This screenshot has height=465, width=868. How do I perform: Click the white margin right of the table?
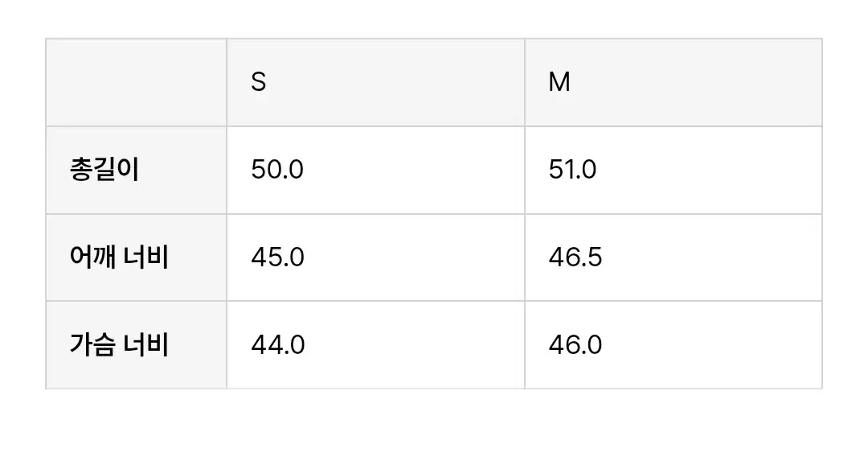[x=845, y=213]
